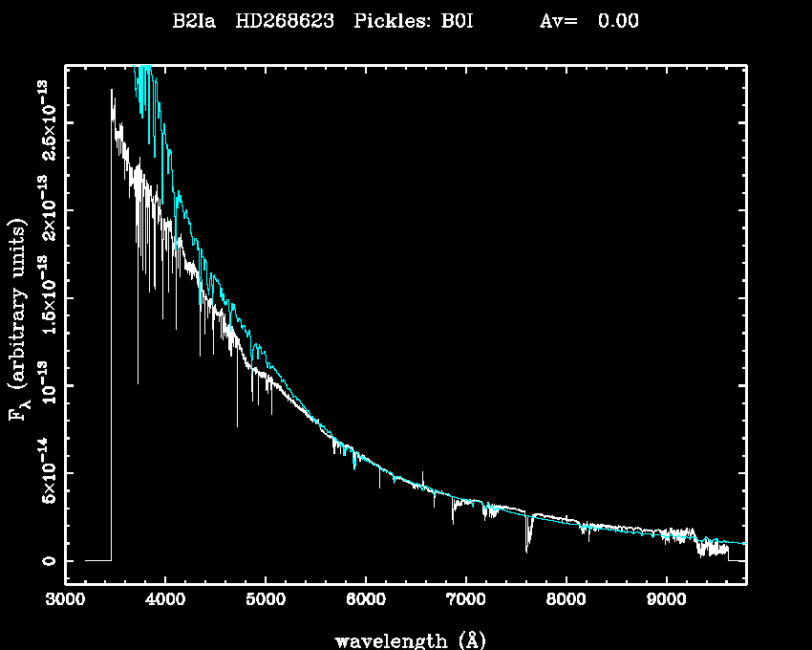
Task: Click the 6000 tick label on x-axis
Action: [366, 602]
